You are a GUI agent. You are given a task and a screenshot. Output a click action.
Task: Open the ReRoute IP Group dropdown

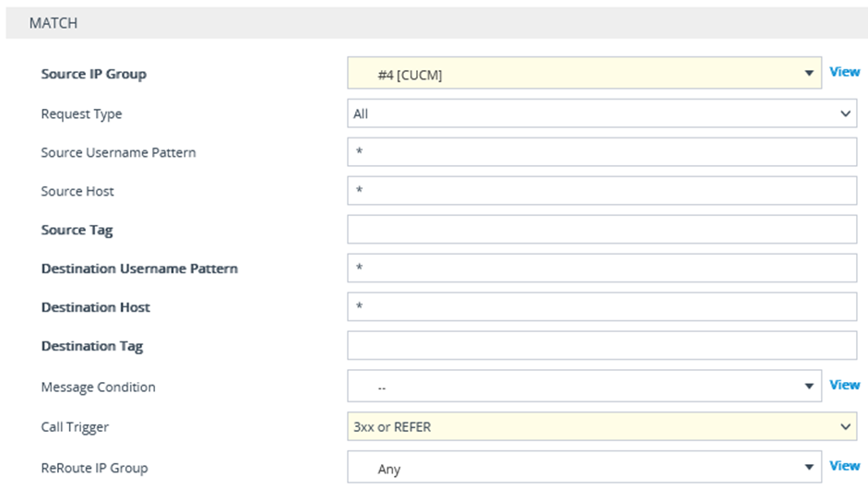[584, 467]
